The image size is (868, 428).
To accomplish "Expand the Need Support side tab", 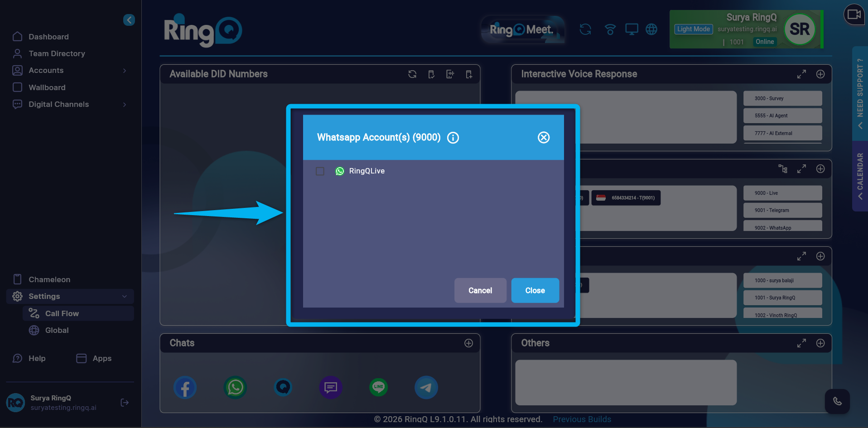I will pyautogui.click(x=860, y=93).
